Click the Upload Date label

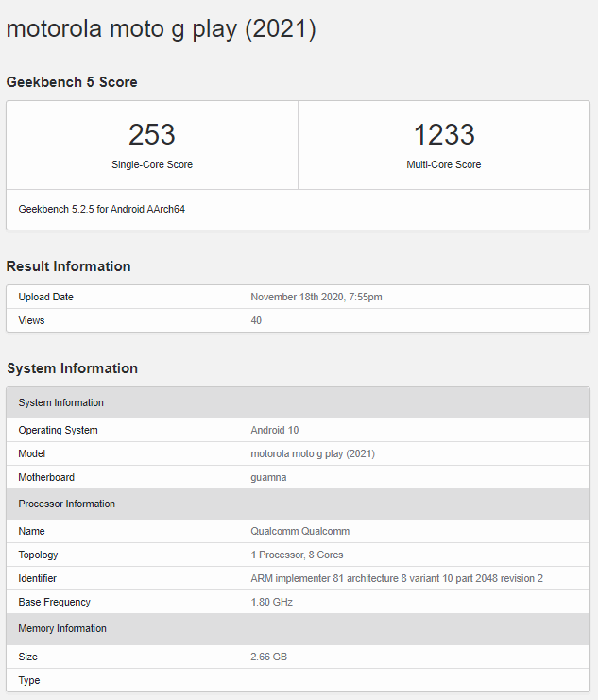45,297
